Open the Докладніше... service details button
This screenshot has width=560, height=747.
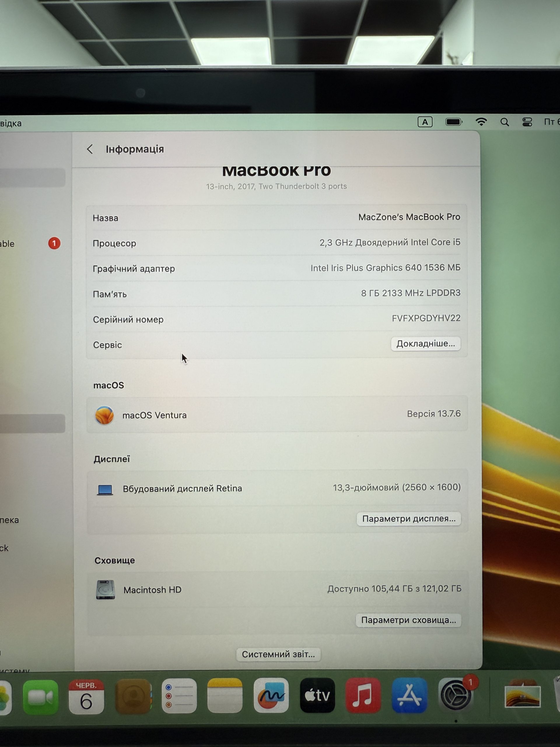(x=425, y=343)
